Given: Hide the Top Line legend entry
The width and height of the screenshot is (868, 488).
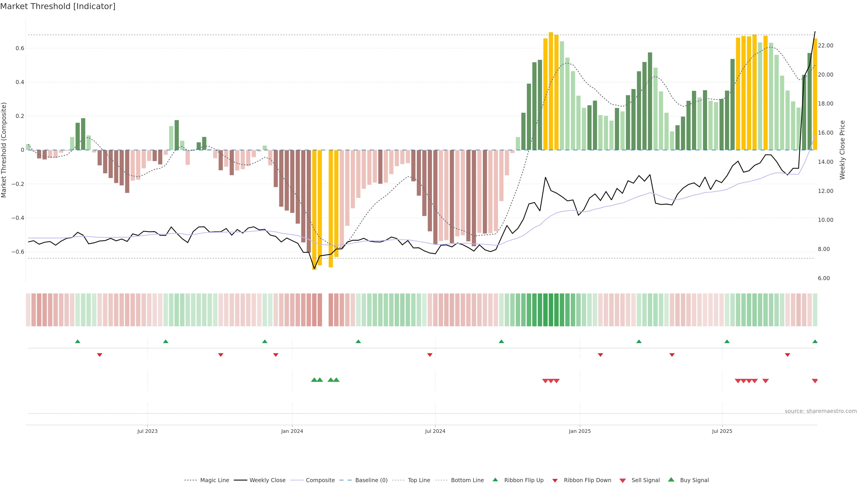Looking at the screenshot, I should pos(419,480).
